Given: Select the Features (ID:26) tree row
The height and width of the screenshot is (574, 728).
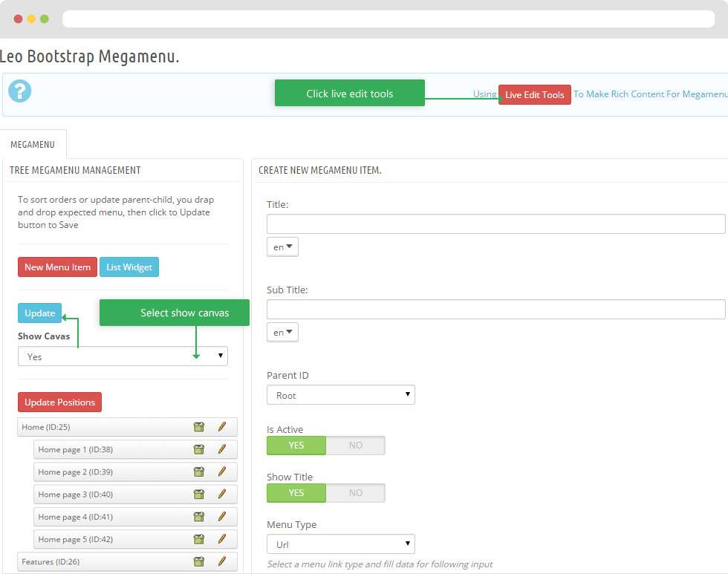Looking at the screenshot, I should pos(127,561).
